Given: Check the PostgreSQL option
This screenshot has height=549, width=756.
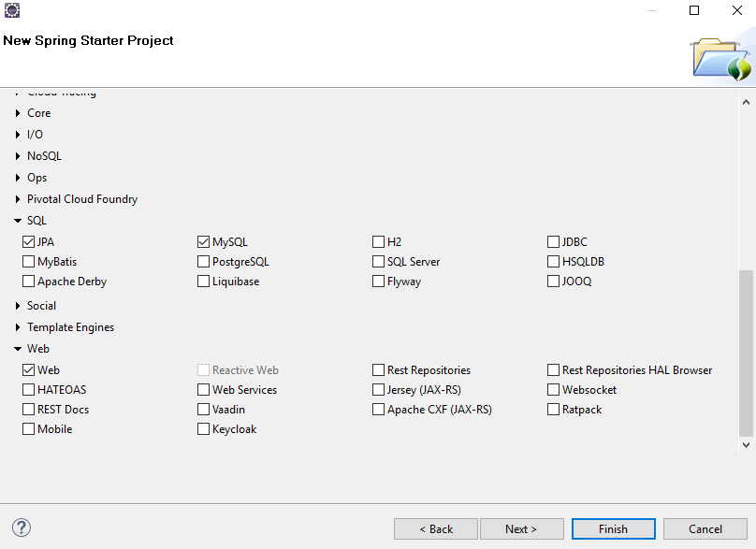Looking at the screenshot, I should pos(203,262).
